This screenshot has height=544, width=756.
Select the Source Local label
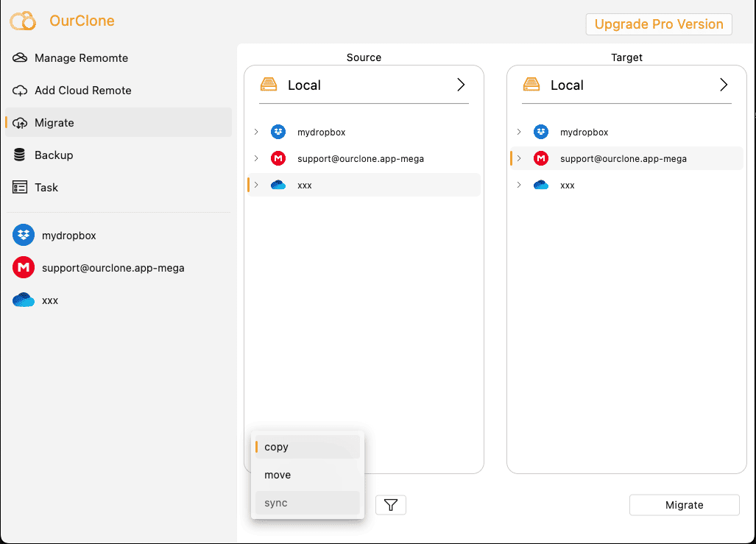click(x=304, y=85)
